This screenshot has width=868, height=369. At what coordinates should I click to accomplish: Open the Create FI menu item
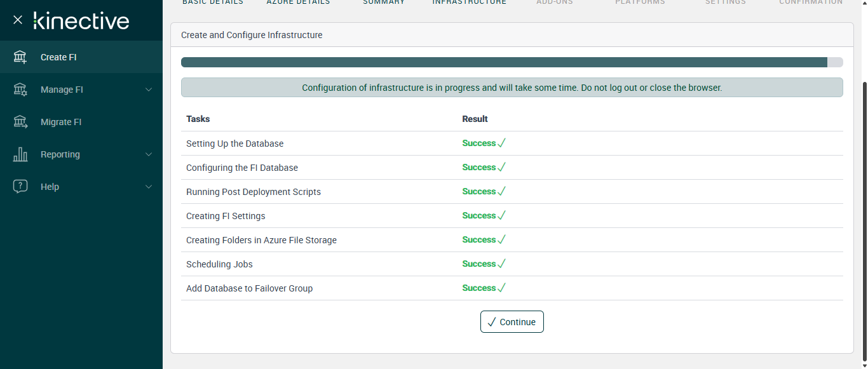(58, 57)
